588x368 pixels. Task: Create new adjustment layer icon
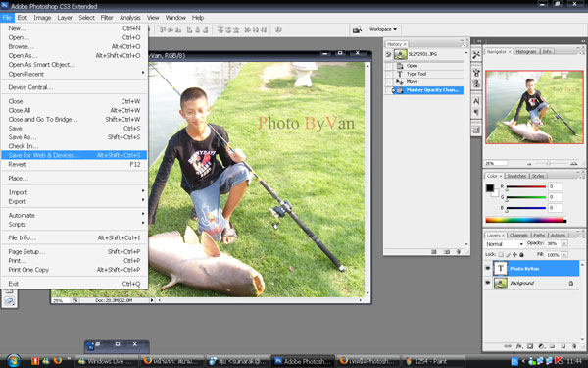click(x=542, y=346)
